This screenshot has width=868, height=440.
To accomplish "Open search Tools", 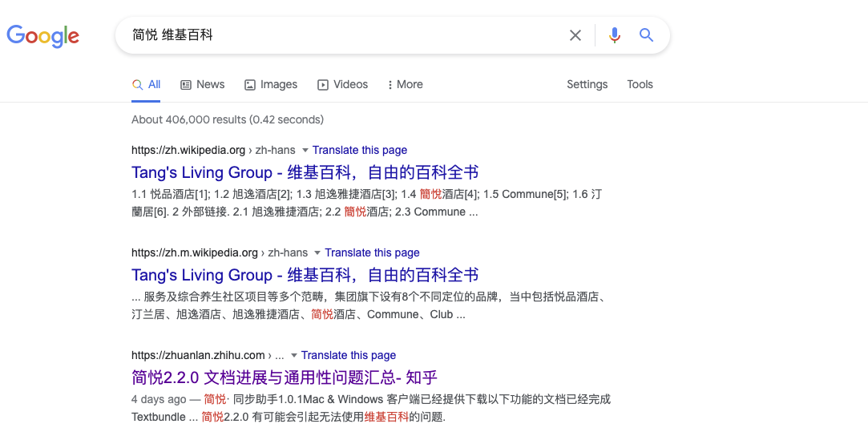I will (x=640, y=85).
